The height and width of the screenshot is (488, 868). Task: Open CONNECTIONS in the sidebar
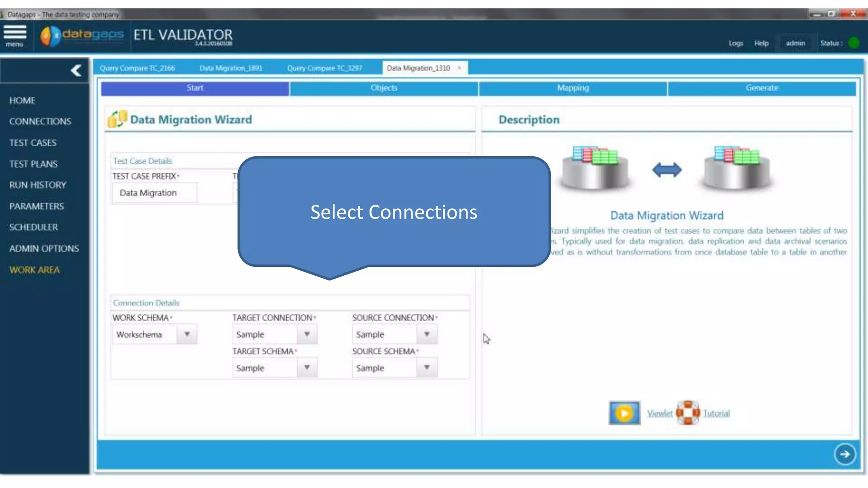click(40, 122)
